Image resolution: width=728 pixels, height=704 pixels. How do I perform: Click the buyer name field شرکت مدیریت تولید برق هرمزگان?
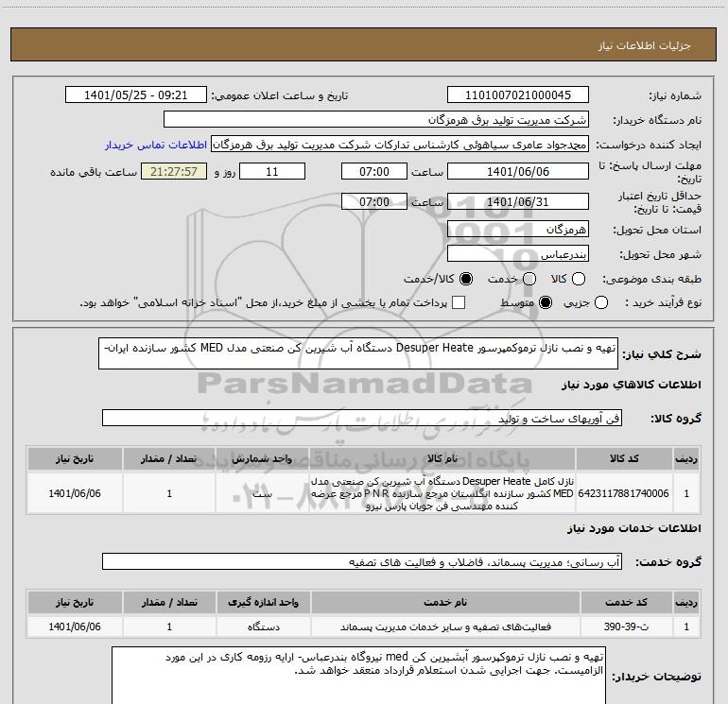(x=376, y=119)
